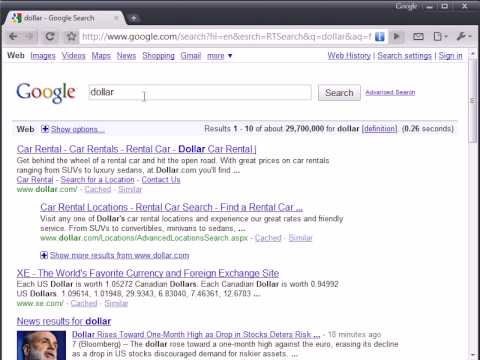Open Advanced Search link
Screen dimensions: 480x360
(390, 92)
